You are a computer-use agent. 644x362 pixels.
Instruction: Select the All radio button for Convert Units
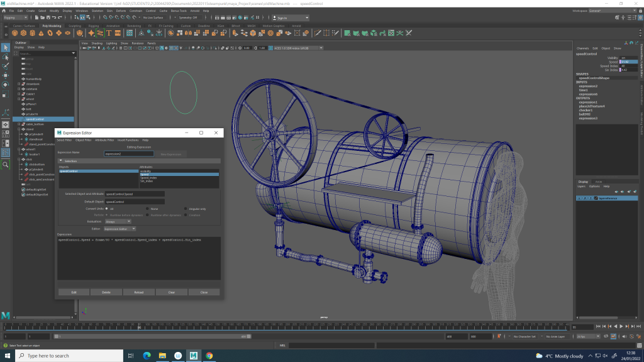coord(106,209)
